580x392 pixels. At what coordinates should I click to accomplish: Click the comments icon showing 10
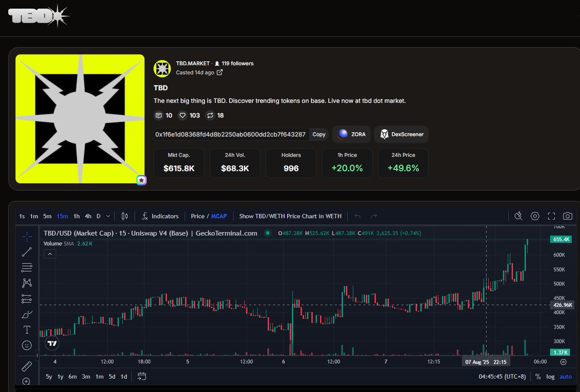point(158,115)
